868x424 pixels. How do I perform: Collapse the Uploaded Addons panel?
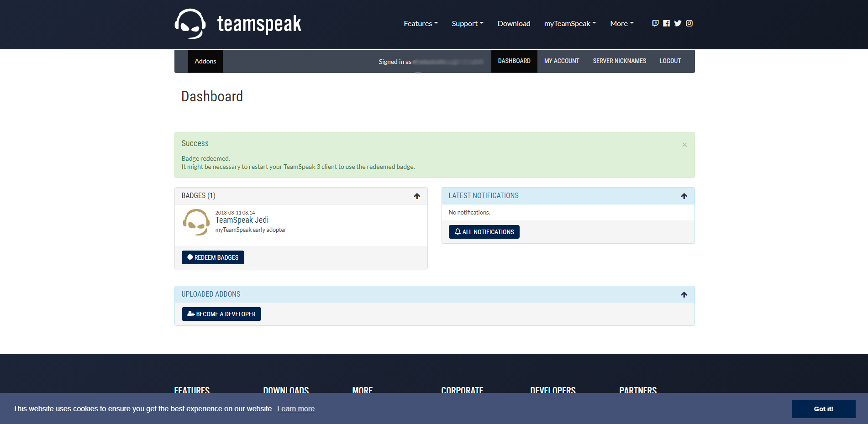click(x=684, y=294)
